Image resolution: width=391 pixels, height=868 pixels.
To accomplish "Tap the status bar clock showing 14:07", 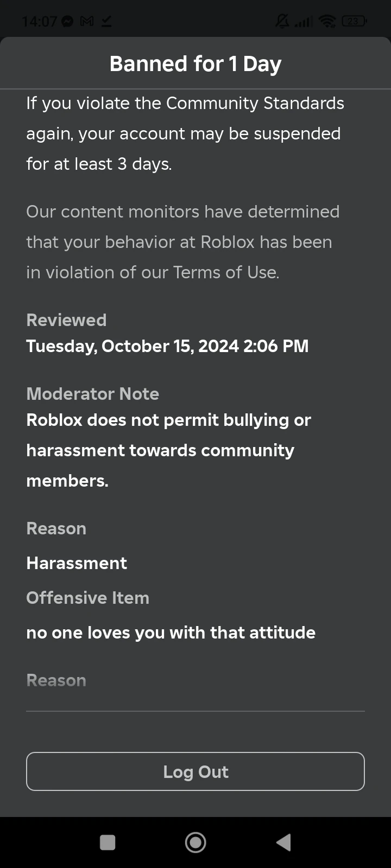I will click(40, 21).
